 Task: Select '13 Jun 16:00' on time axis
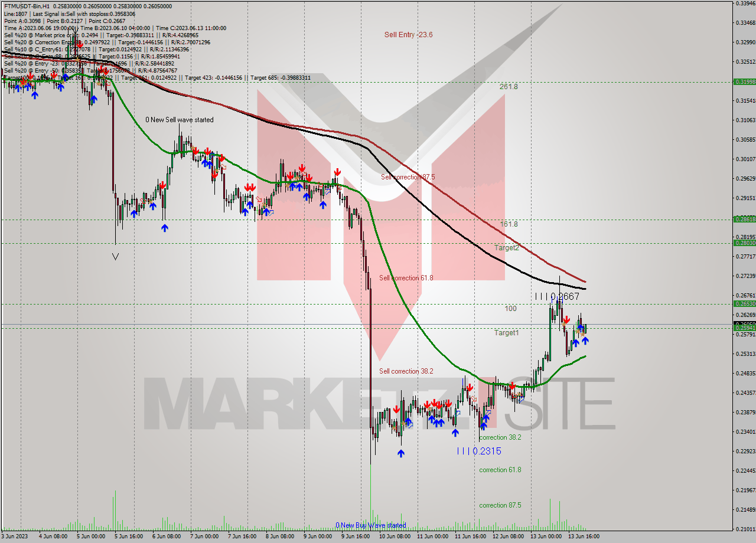tap(584, 537)
